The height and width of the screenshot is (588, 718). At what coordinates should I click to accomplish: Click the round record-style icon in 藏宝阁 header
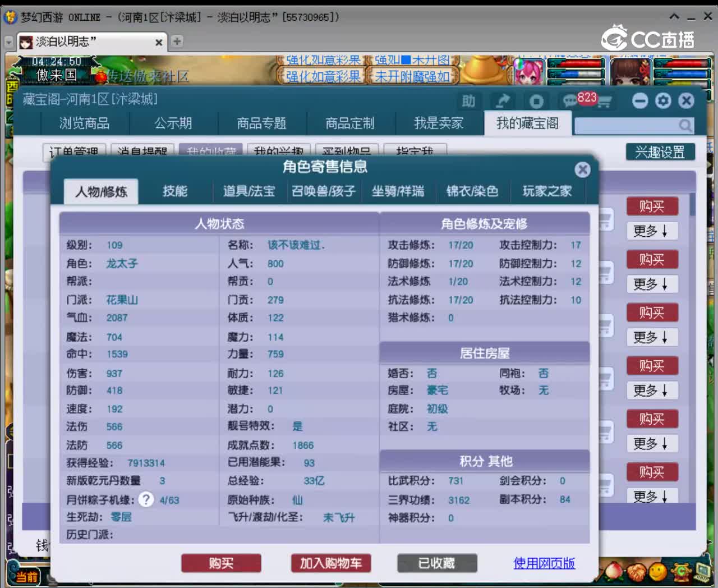(x=536, y=101)
